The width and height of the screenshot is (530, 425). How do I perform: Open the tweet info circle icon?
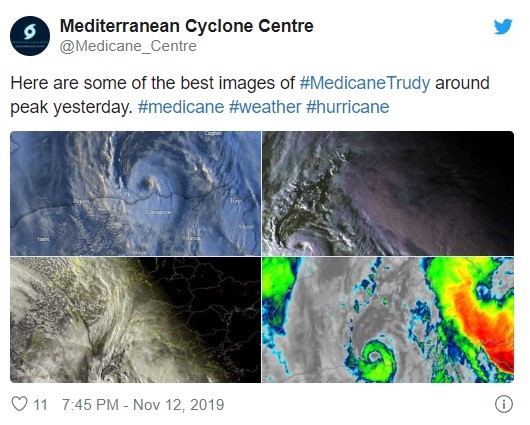pos(504,404)
